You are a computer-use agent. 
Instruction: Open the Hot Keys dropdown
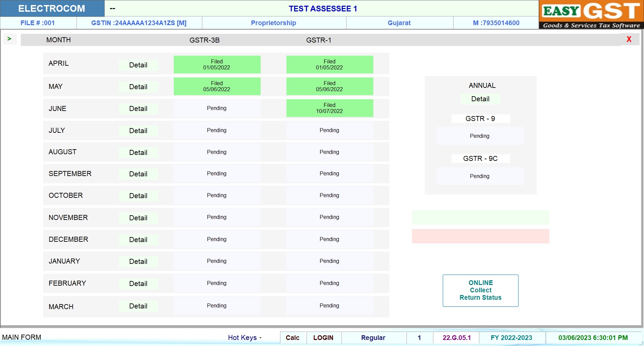pos(245,338)
